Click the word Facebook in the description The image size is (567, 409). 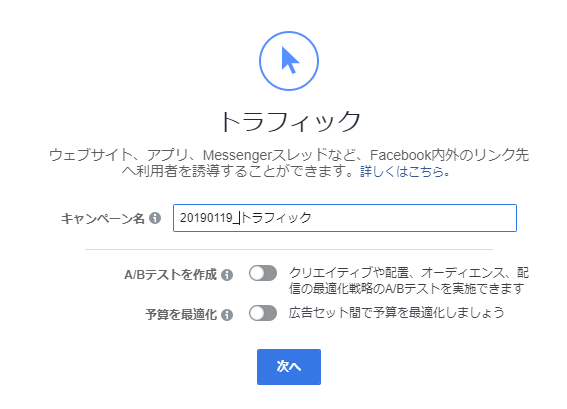400,155
